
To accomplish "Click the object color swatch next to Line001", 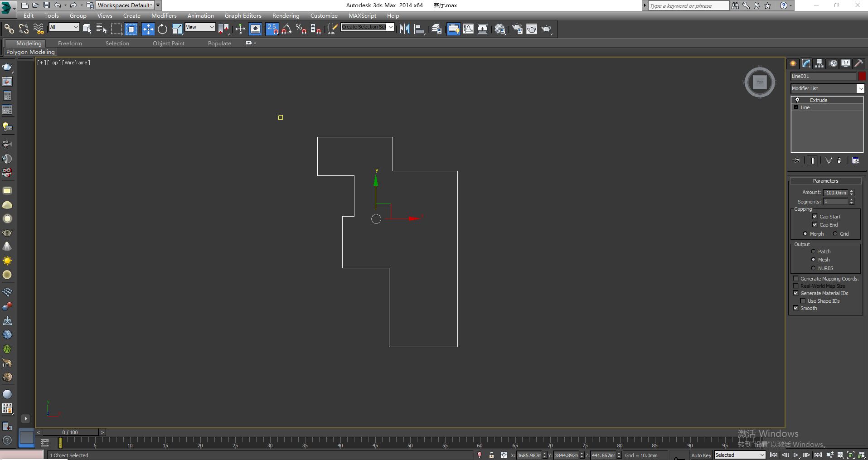I will pyautogui.click(x=862, y=76).
